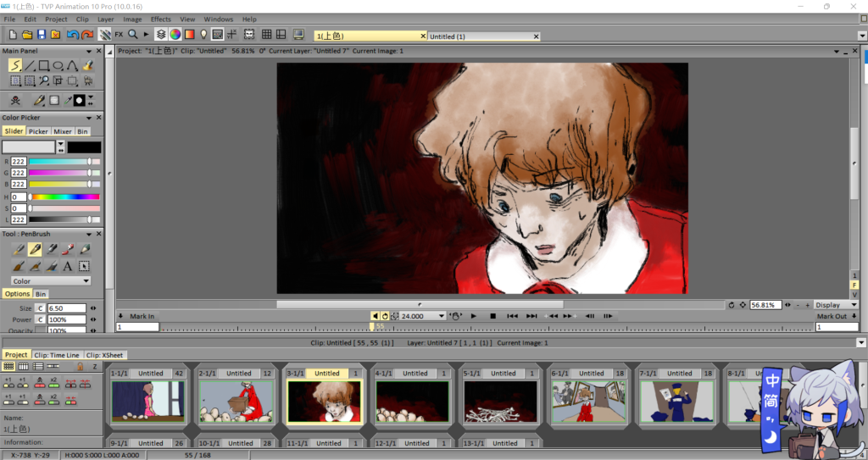Open the frame rate 24.000 dropdown
Screen dimensions: 868x460
[x=441, y=316]
